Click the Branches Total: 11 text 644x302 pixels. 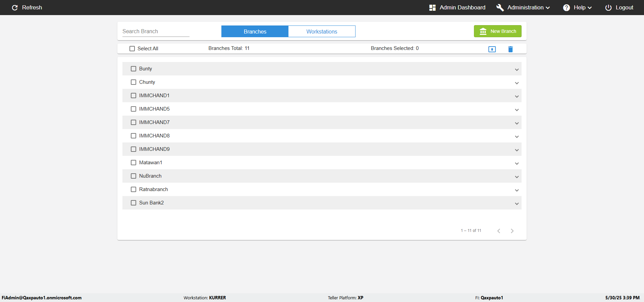point(229,48)
